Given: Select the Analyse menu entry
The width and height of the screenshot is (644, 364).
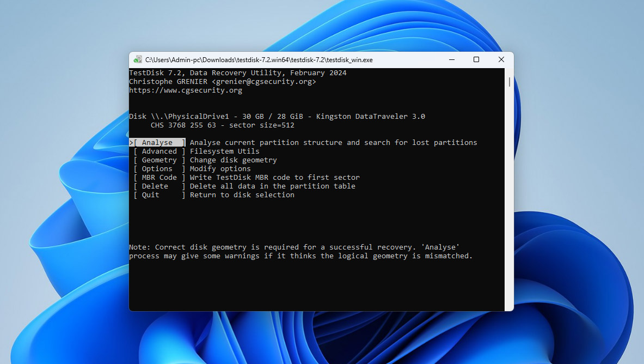Looking at the screenshot, I should (x=157, y=142).
